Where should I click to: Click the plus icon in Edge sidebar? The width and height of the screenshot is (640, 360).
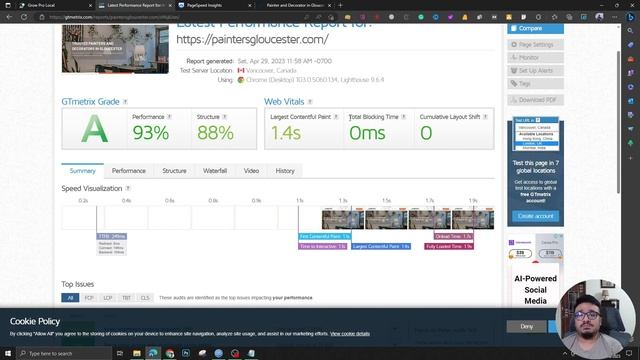point(631,158)
